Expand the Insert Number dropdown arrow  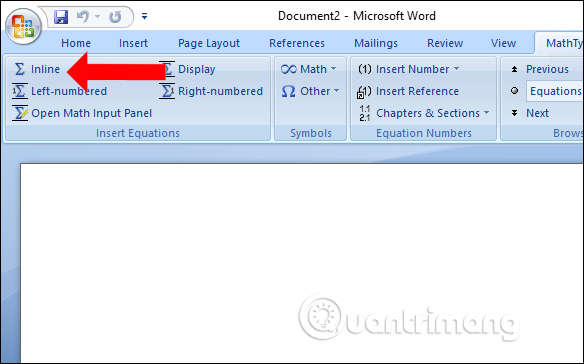click(457, 69)
